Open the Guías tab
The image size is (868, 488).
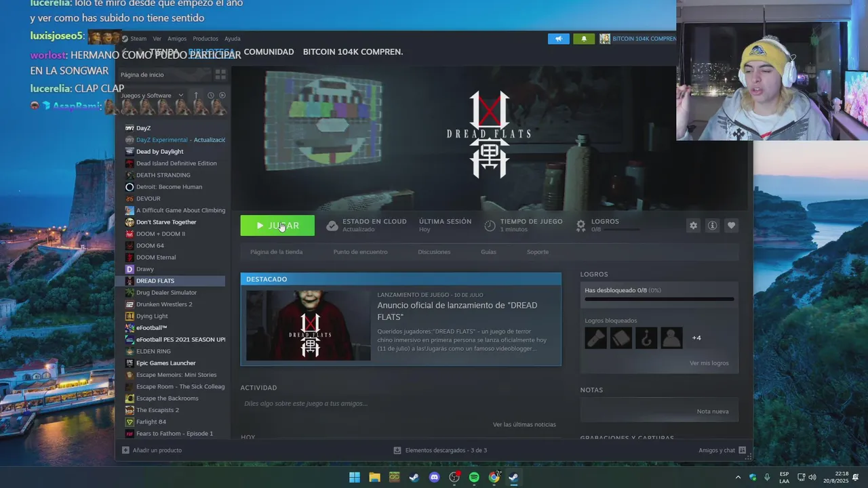click(x=488, y=252)
